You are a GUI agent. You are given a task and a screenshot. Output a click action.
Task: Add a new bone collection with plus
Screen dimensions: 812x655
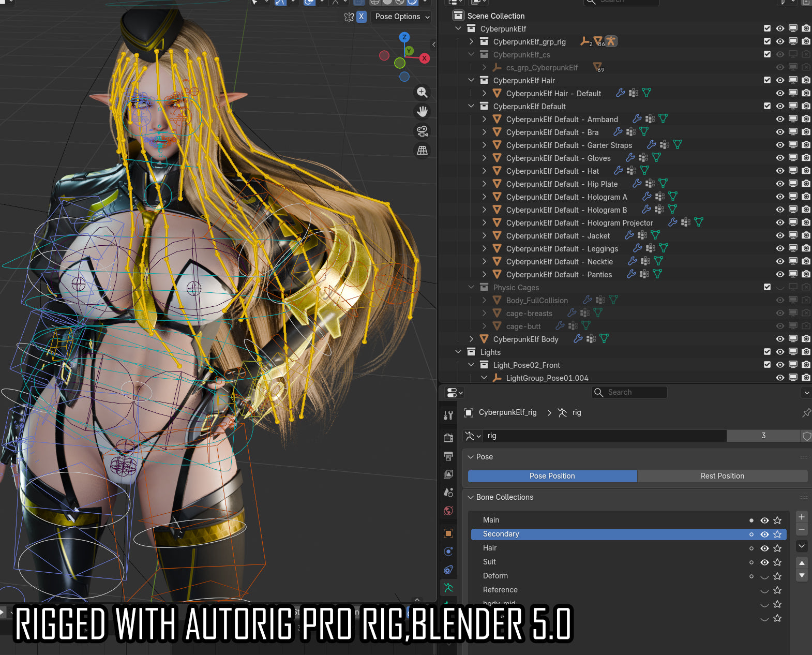tap(801, 517)
